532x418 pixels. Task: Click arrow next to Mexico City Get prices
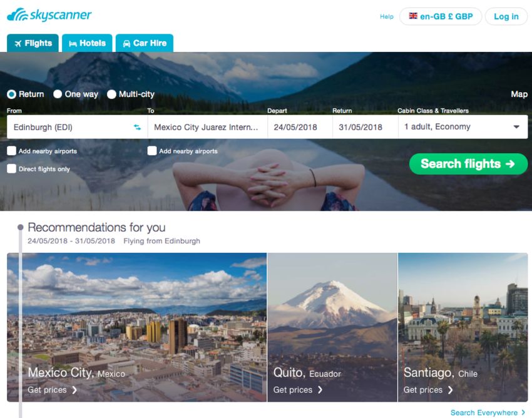coord(74,390)
